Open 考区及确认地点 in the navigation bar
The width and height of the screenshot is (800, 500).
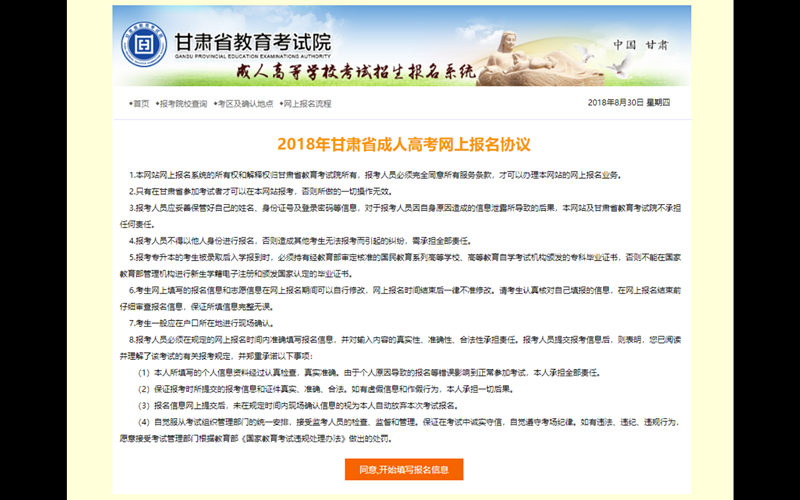click(244, 103)
